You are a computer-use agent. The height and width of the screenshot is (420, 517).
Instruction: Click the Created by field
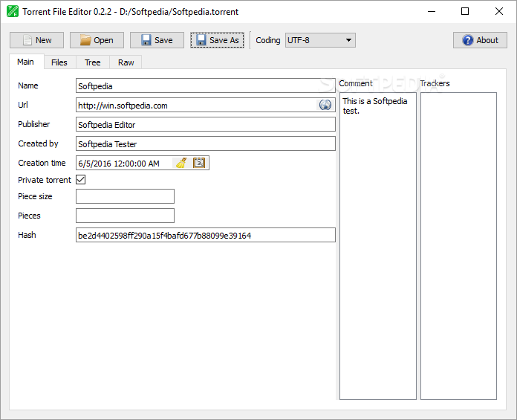pos(206,144)
